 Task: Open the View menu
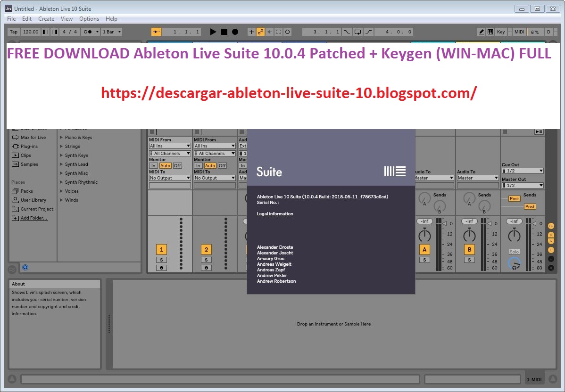(x=66, y=19)
